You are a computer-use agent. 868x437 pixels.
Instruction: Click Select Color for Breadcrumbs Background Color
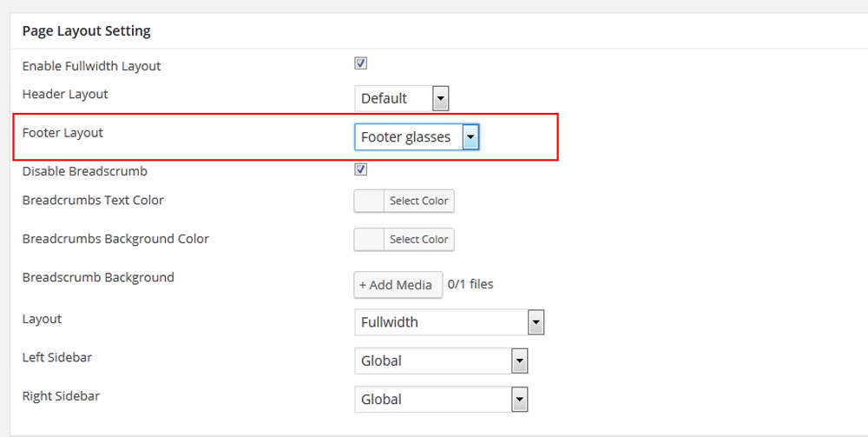[418, 239]
